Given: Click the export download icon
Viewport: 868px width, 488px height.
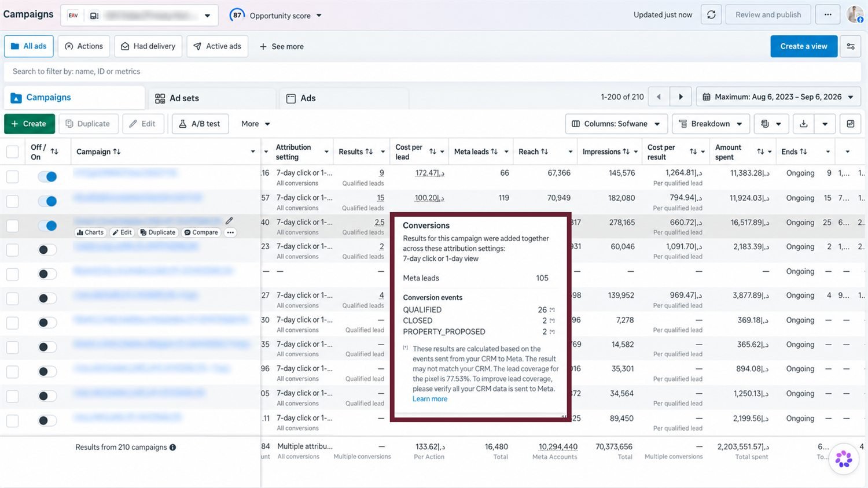Looking at the screenshot, I should pyautogui.click(x=803, y=124).
